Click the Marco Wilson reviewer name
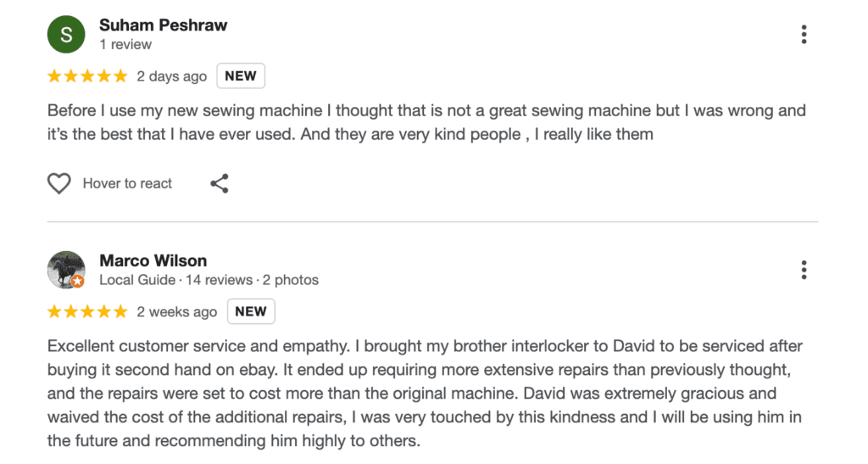The width and height of the screenshot is (868, 464). click(x=153, y=260)
